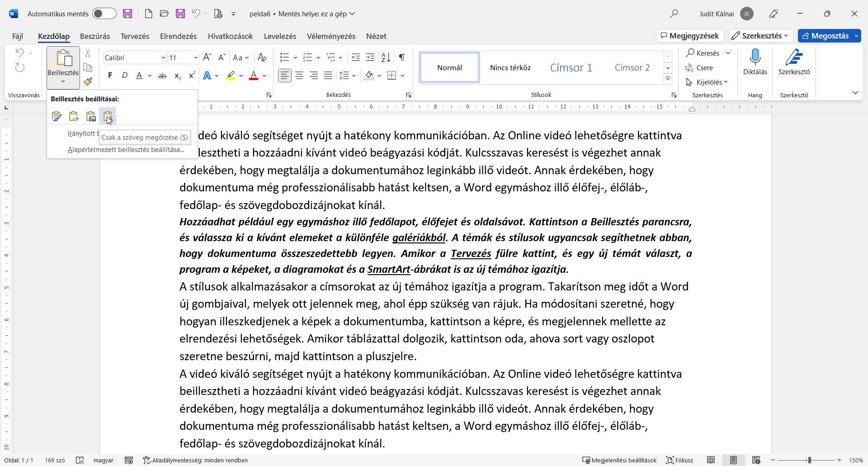The width and height of the screenshot is (868, 466).
Task: Toggle the Automatikus mentés switch
Action: point(104,14)
